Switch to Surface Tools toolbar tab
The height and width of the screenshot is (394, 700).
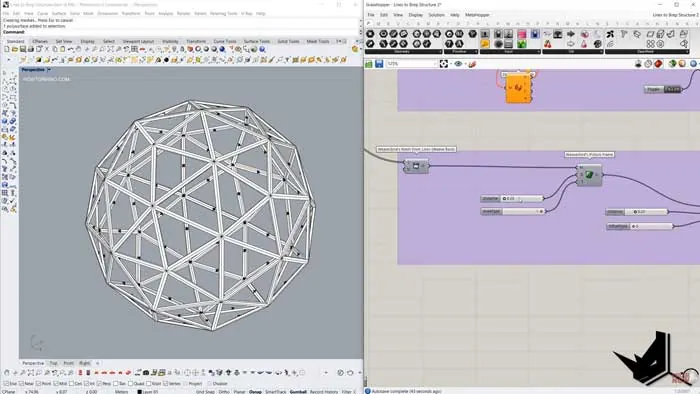click(x=257, y=41)
